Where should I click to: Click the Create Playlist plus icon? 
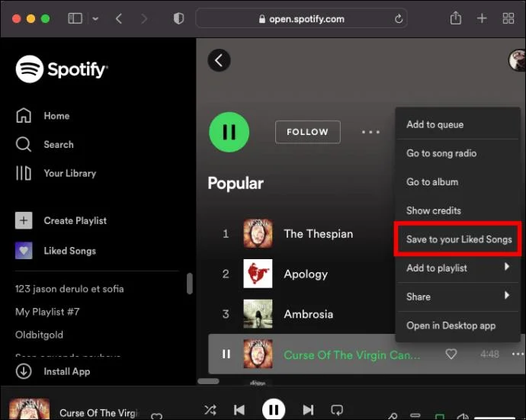tap(24, 220)
